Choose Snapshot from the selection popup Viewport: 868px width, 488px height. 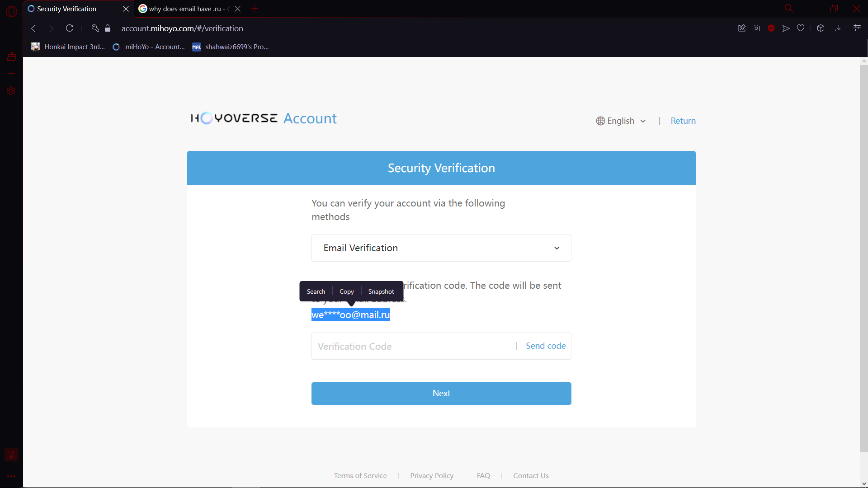coord(381,291)
